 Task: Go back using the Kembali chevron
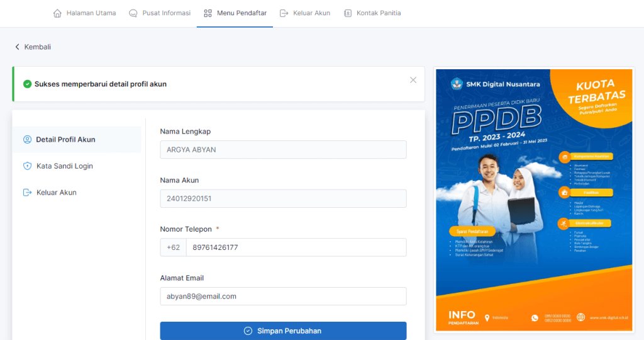pyautogui.click(x=18, y=47)
